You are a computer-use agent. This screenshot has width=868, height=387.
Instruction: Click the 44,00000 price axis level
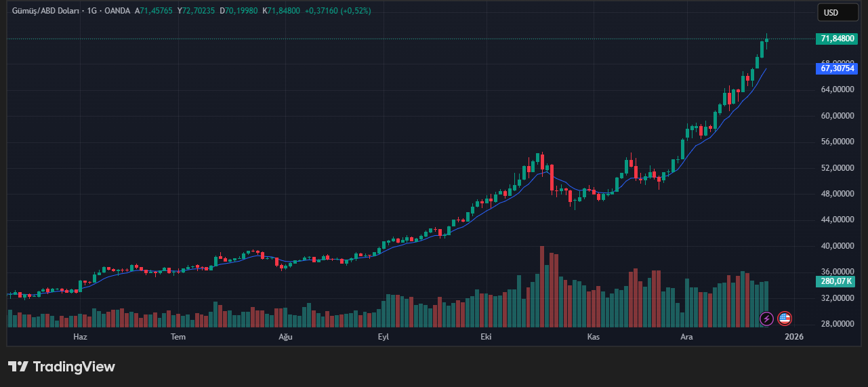click(x=837, y=220)
